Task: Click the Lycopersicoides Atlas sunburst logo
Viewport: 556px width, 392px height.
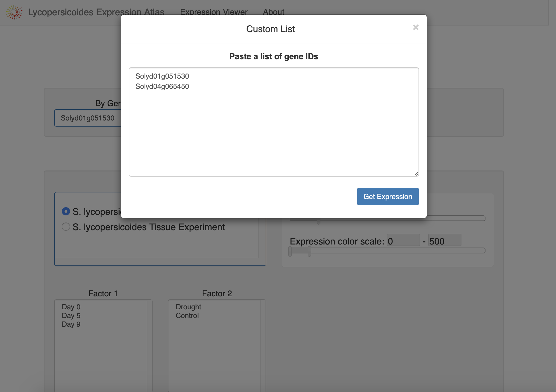Action: [14, 12]
